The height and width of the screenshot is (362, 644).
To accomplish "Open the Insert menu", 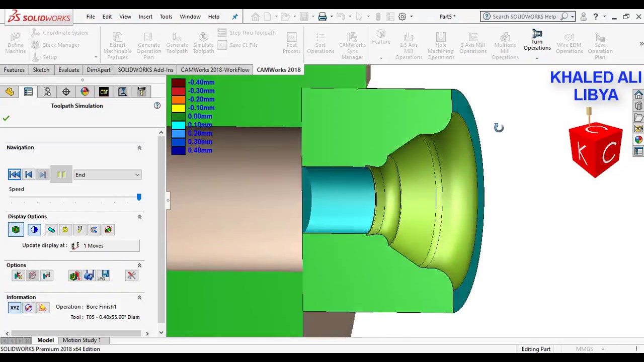I will pos(145,17).
